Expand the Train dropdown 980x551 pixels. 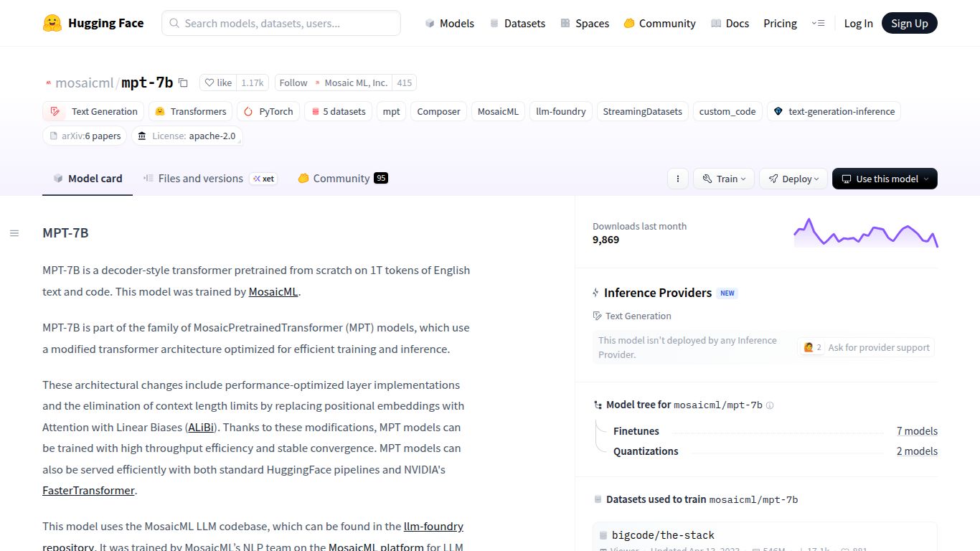(723, 179)
